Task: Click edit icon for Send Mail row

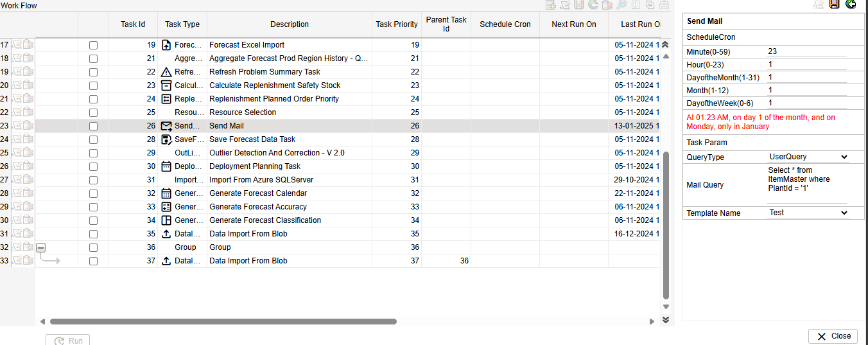Action: tap(17, 126)
